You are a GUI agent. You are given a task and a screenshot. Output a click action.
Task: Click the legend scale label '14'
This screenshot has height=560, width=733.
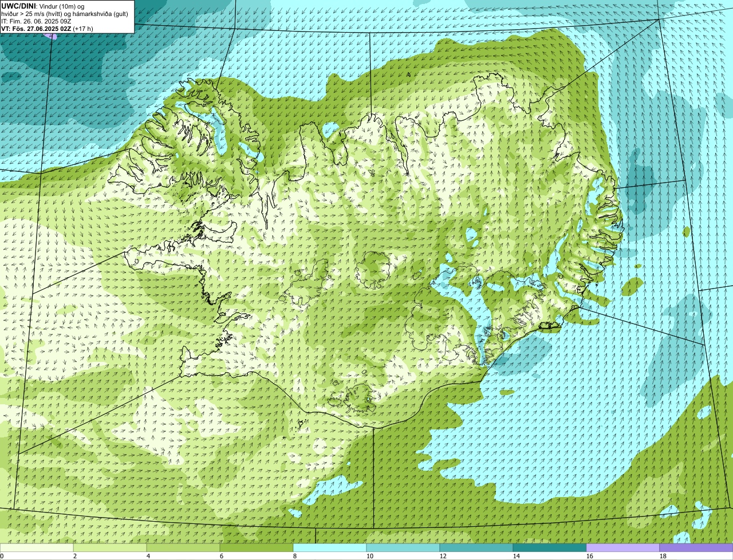pos(517,556)
